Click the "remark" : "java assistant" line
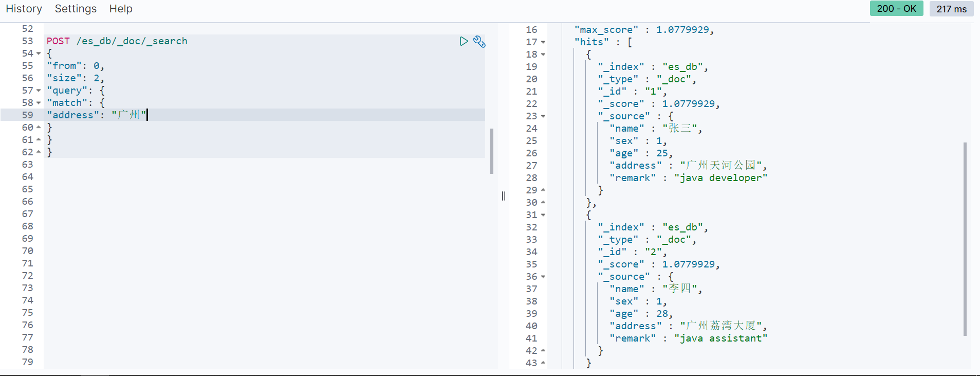Viewport: 980px width, 376px height. 688,338
